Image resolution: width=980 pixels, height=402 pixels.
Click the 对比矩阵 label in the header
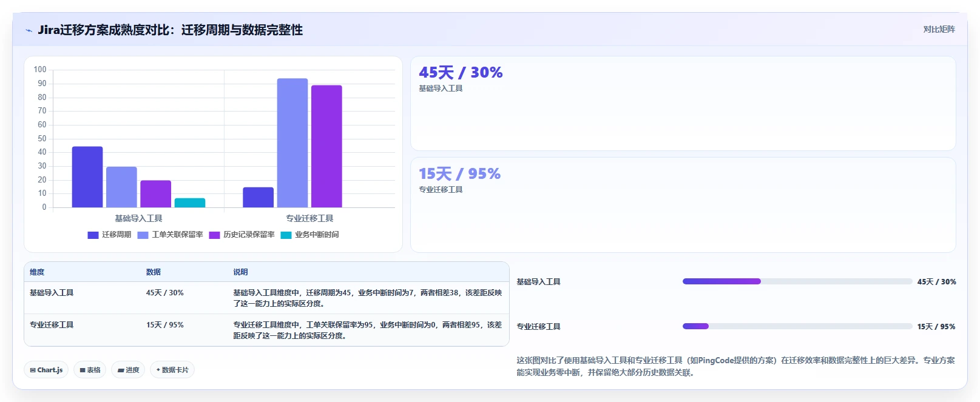tap(939, 29)
